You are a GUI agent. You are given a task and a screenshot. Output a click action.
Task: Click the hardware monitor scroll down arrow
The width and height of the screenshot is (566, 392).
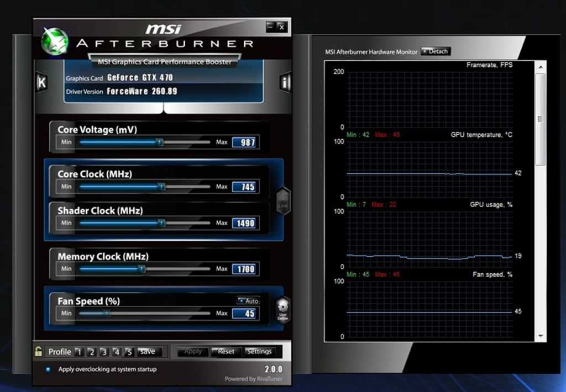pyautogui.click(x=541, y=336)
